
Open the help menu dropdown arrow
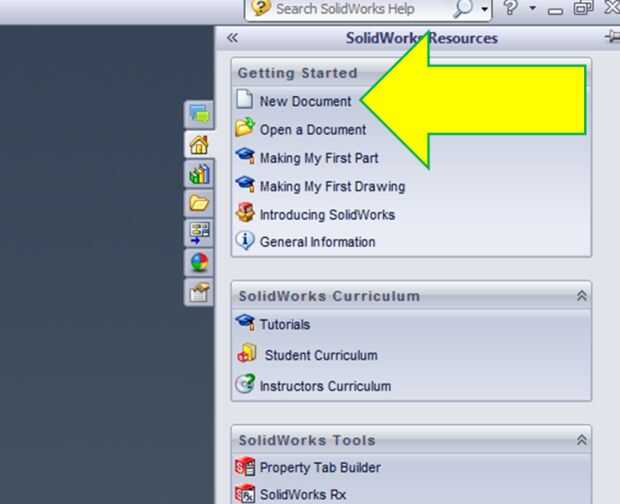pyautogui.click(x=533, y=8)
